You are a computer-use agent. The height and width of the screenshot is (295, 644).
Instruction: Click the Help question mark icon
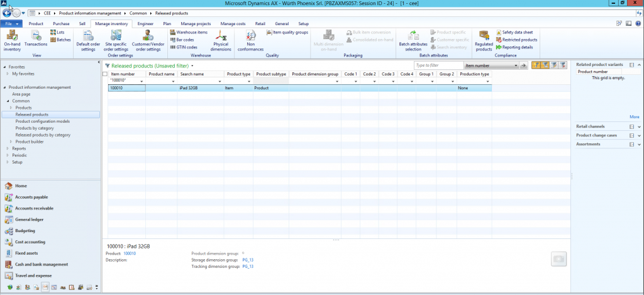(638, 23)
